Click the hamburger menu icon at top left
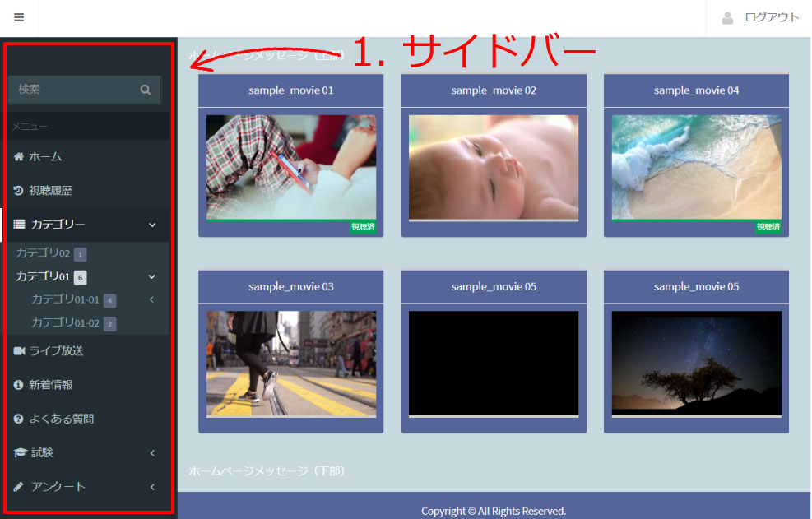 point(18,16)
